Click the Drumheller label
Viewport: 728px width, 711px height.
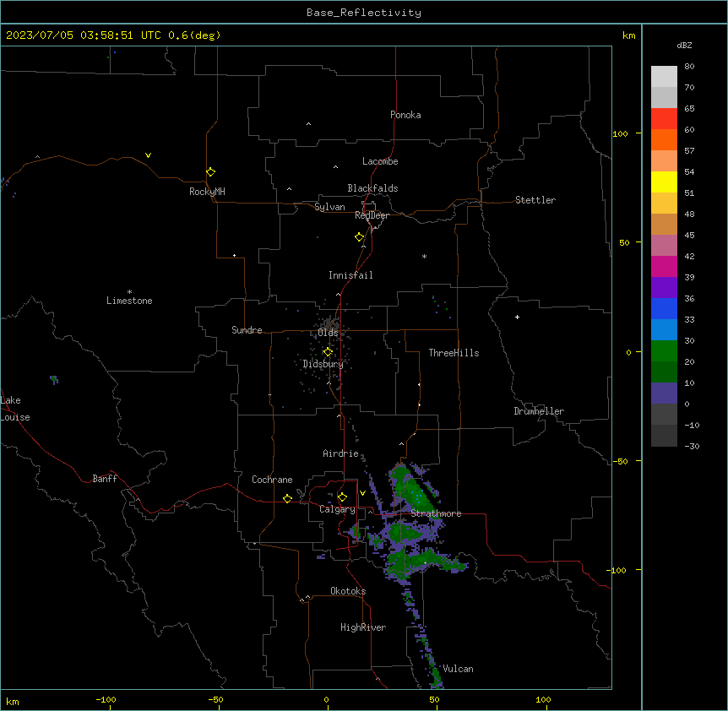click(539, 411)
